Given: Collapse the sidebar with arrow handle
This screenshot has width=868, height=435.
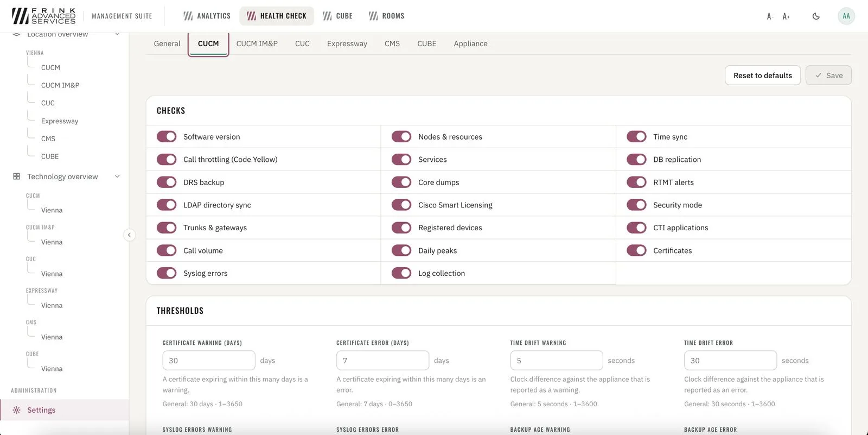Looking at the screenshot, I should pyautogui.click(x=129, y=235).
